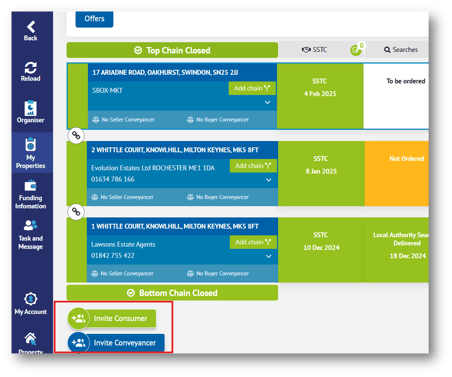Click the Reload icon in sidebar
This screenshot has width=452, height=377.
point(30,68)
